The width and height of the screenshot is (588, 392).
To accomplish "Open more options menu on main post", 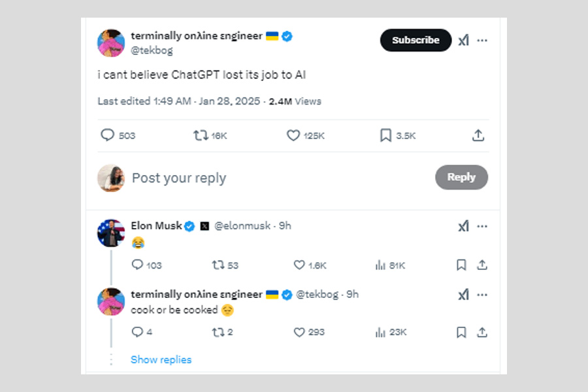I will [482, 41].
